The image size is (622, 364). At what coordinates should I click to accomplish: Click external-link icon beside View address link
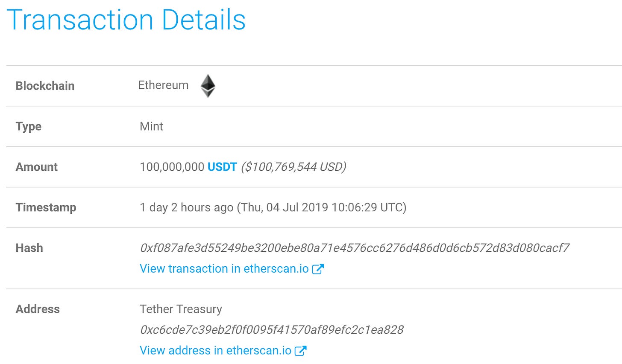[301, 351]
